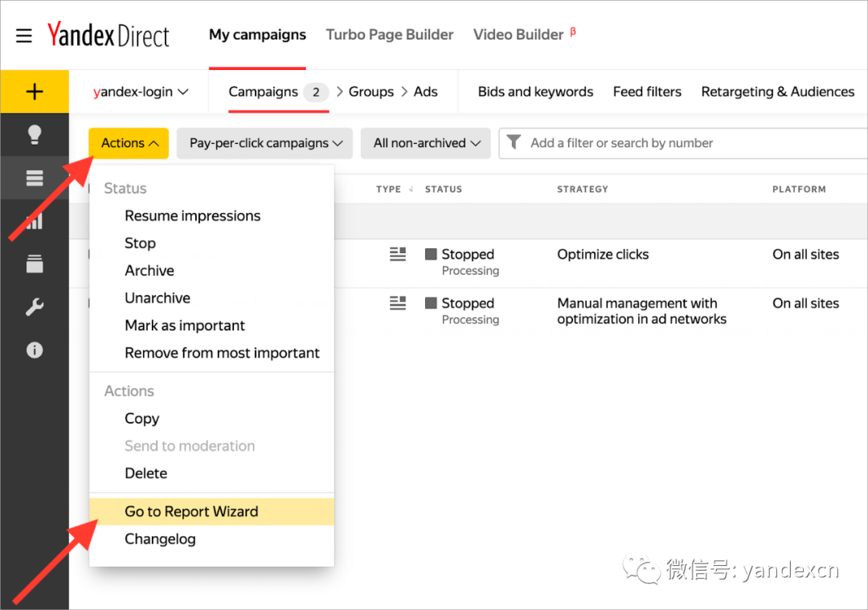Screen dimensions: 868x610
Task: Click the yellow plus create button
Action: pyautogui.click(x=35, y=92)
